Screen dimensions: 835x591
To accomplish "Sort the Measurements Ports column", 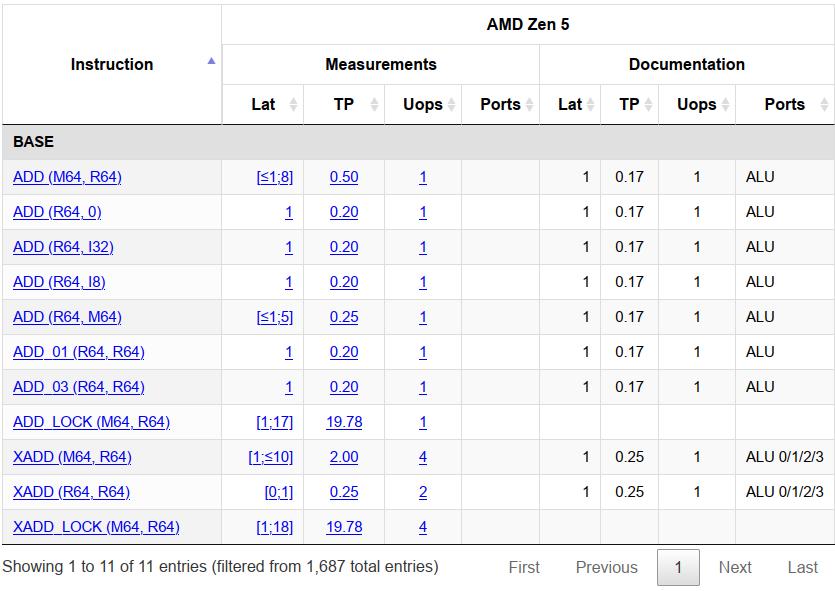I will pos(501,104).
